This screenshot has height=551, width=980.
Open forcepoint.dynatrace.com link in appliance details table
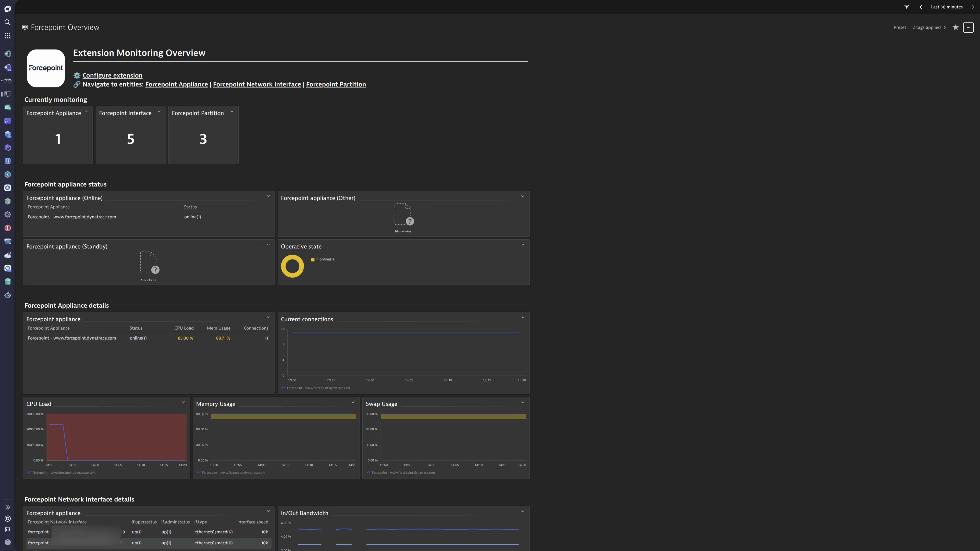pos(72,338)
